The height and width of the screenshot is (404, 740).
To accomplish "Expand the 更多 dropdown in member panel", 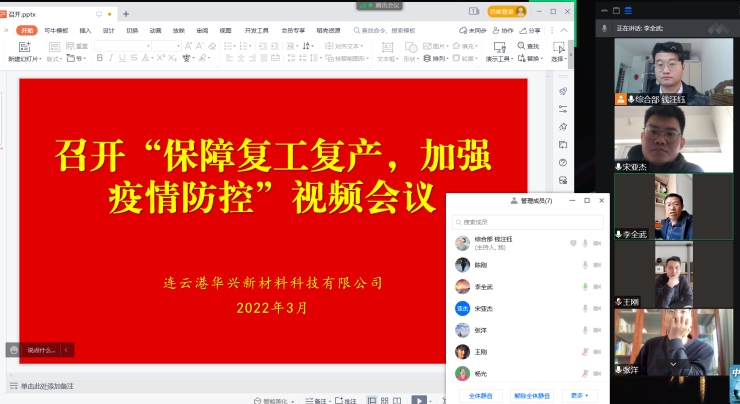I will coord(579,395).
